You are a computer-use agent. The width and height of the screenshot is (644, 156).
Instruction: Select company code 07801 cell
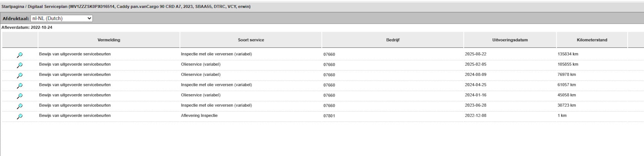pyautogui.click(x=329, y=116)
